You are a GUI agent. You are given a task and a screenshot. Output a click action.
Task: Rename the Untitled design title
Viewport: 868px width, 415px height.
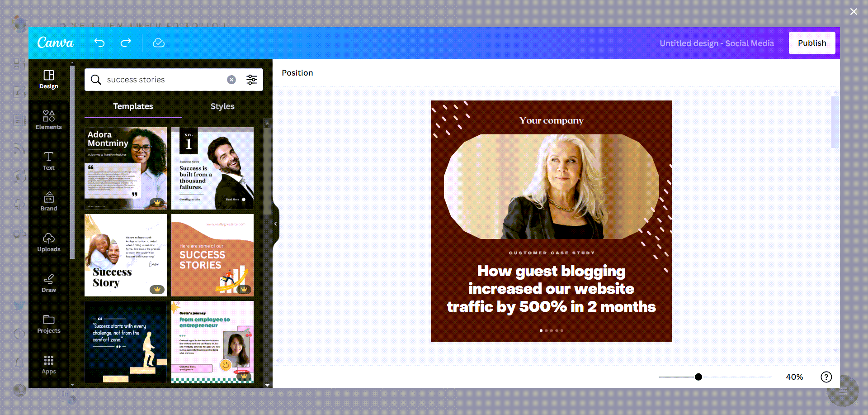717,43
